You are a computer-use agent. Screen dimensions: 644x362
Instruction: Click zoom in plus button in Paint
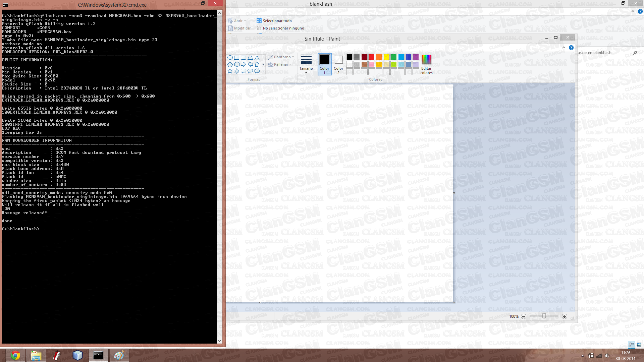click(565, 316)
